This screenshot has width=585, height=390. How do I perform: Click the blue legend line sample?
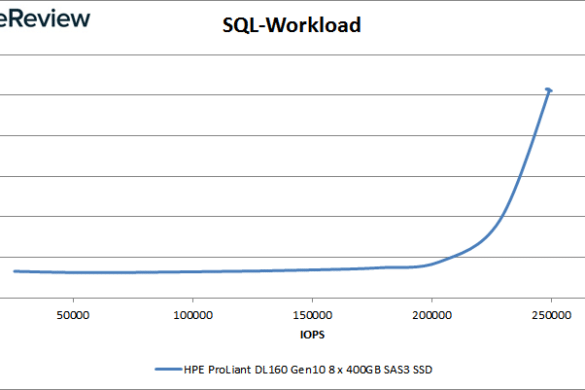click(169, 369)
